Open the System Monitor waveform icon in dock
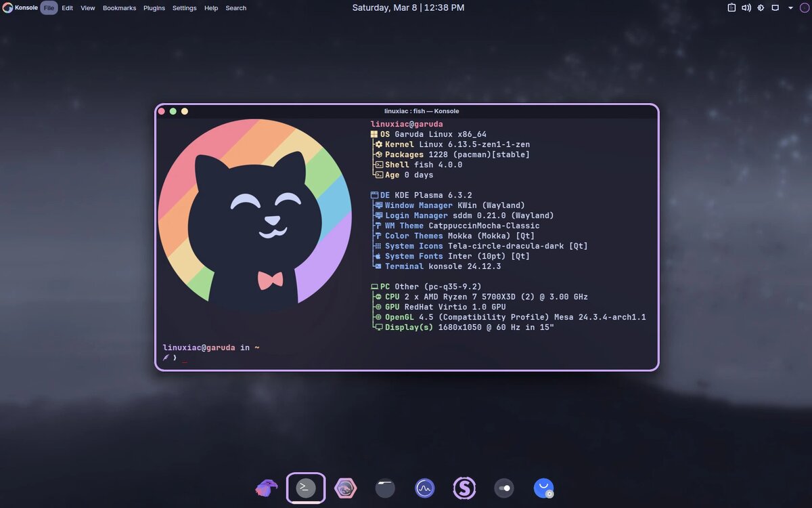Viewport: 812px width, 508px height. (424, 488)
